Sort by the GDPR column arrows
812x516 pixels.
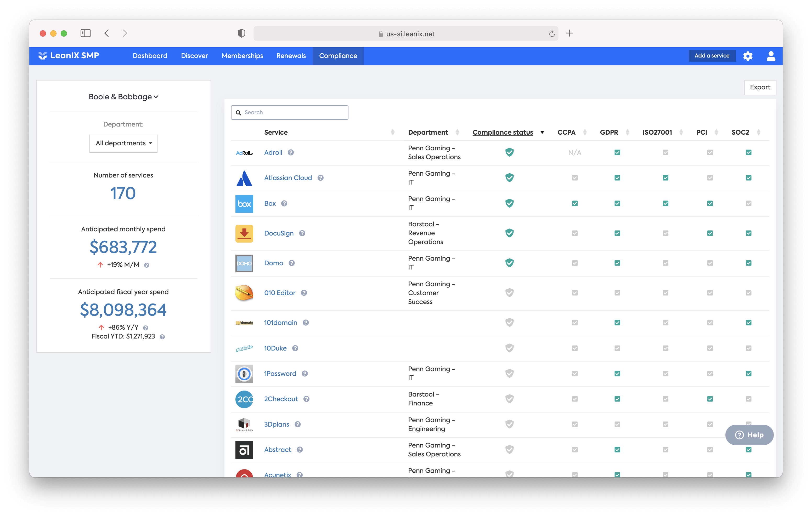click(627, 132)
